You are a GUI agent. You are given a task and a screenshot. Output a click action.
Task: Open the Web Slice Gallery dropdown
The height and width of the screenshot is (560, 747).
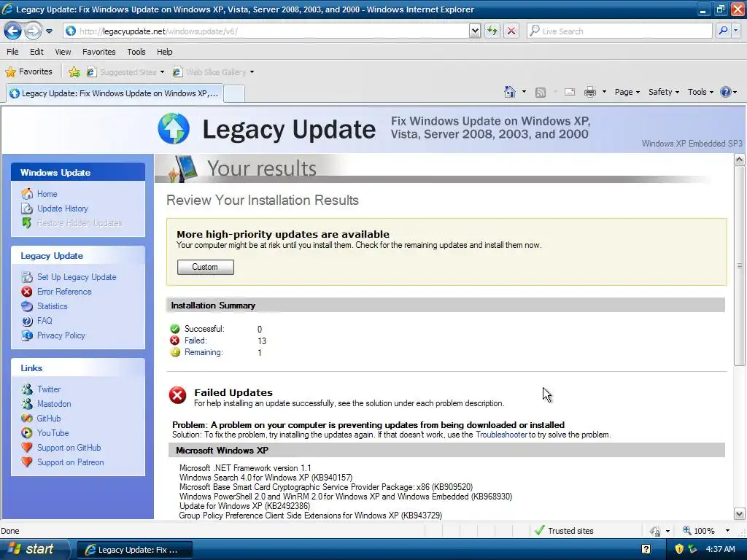[214, 72]
